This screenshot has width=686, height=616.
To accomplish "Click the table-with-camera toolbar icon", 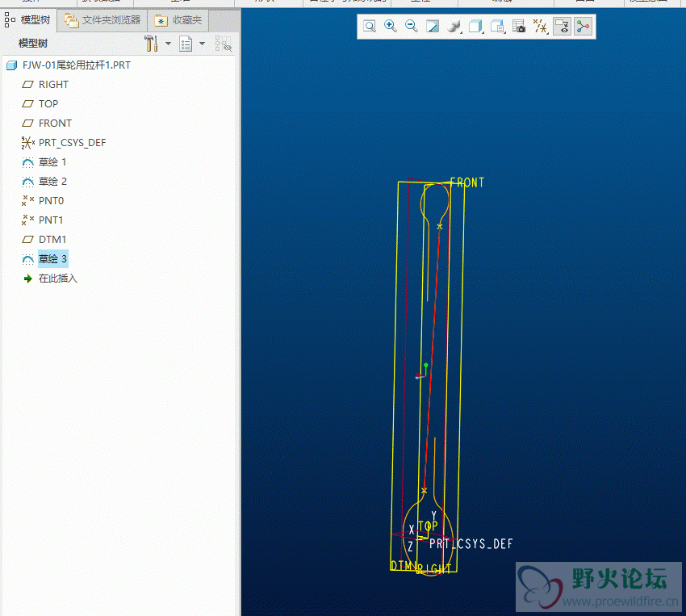I will [x=519, y=27].
